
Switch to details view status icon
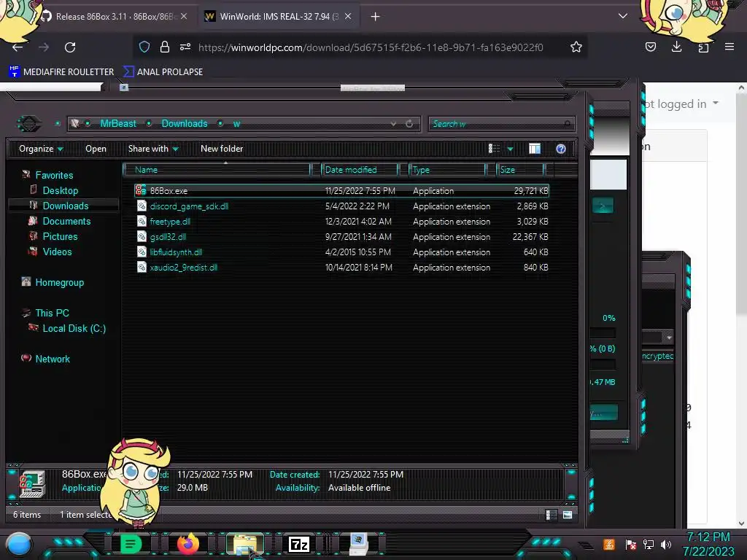point(551,515)
